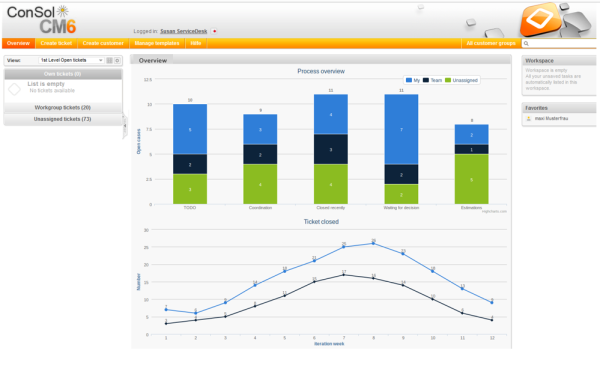Toggle the Unassigned series in chart legend

click(x=461, y=80)
